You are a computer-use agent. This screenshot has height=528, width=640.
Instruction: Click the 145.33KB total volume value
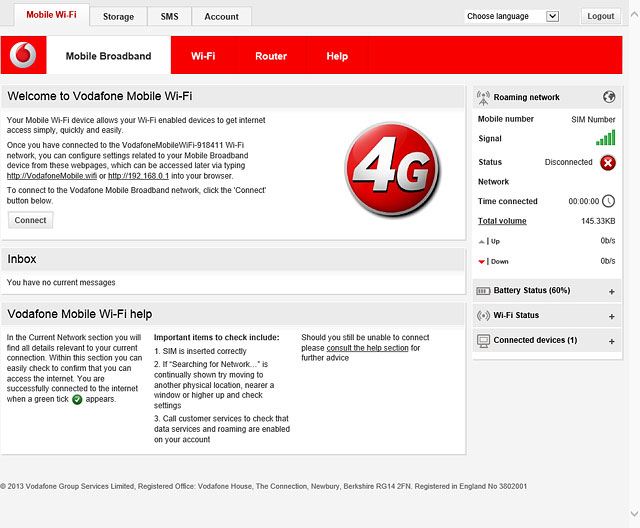[598, 221]
